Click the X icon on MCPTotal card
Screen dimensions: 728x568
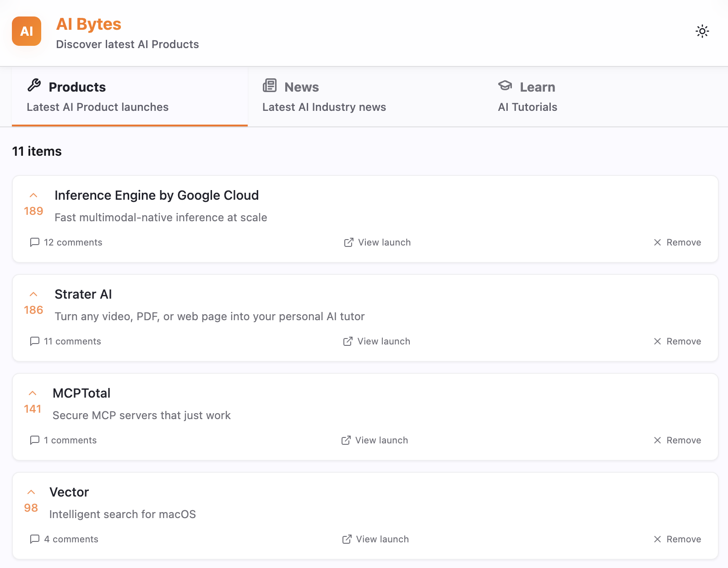657,440
